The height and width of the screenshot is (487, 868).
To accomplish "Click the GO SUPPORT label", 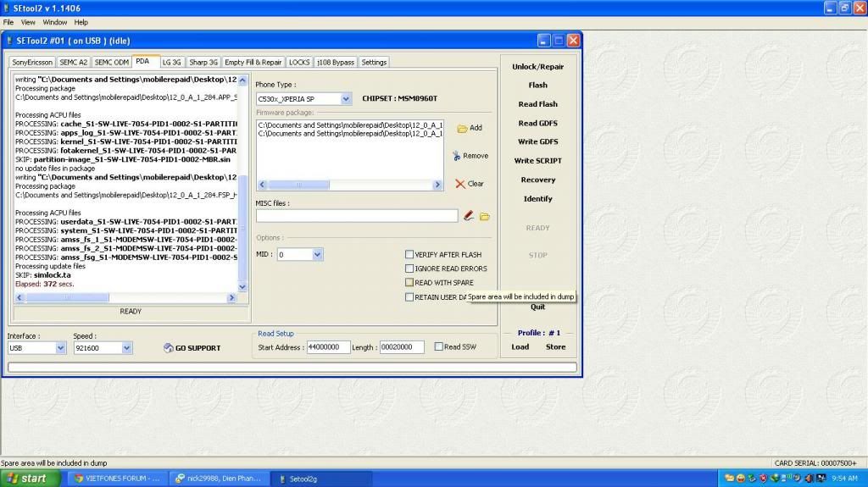I will pos(198,348).
